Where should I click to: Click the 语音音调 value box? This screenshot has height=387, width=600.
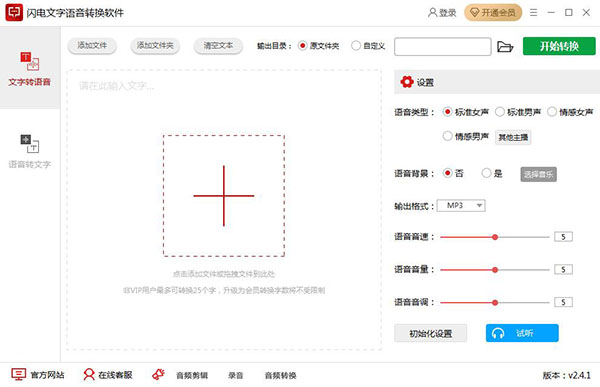tap(563, 302)
